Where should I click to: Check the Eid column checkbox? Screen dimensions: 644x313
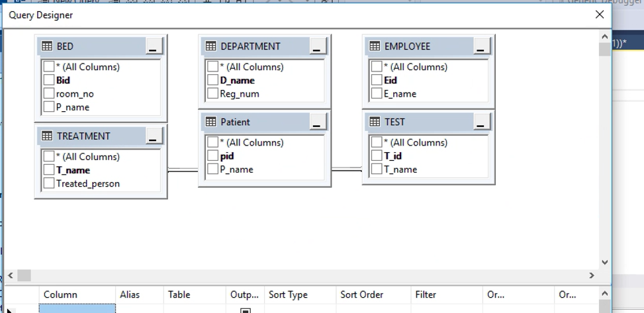[x=377, y=79]
